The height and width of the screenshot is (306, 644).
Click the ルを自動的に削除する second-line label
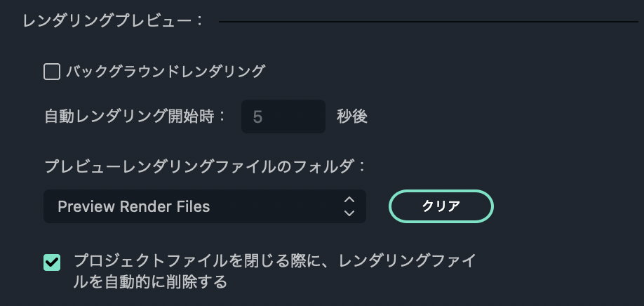click(150, 281)
